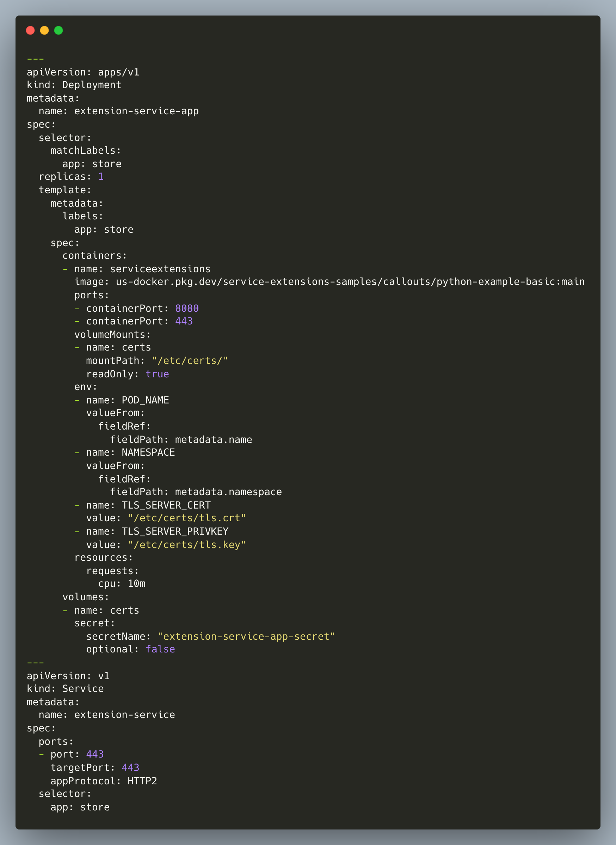Select the text extension-service-app in metadata name
Viewport: 616px width, 845px height.
point(136,111)
